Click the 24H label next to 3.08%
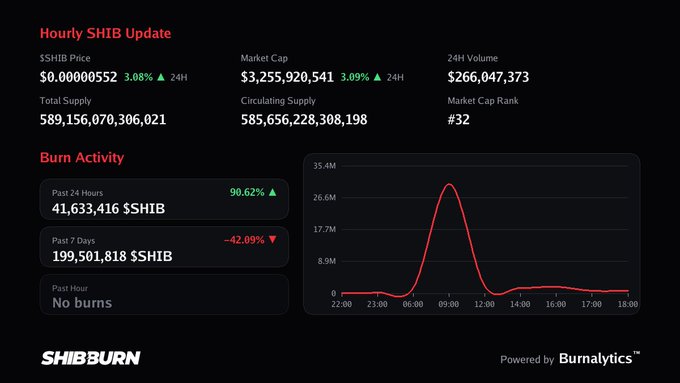Image resolution: width=680 pixels, height=383 pixels. point(179,78)
